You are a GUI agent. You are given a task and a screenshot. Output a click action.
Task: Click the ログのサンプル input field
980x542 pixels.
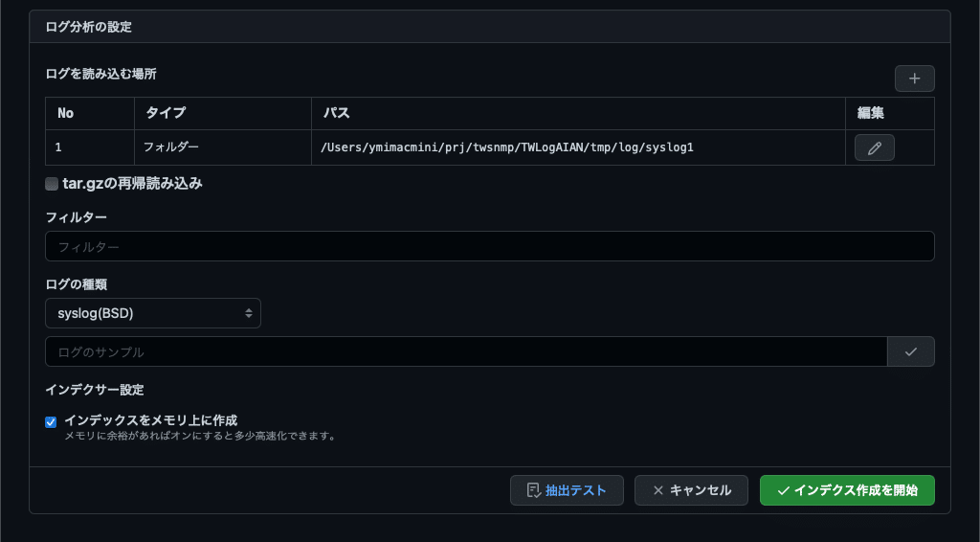tap(466, 352)
